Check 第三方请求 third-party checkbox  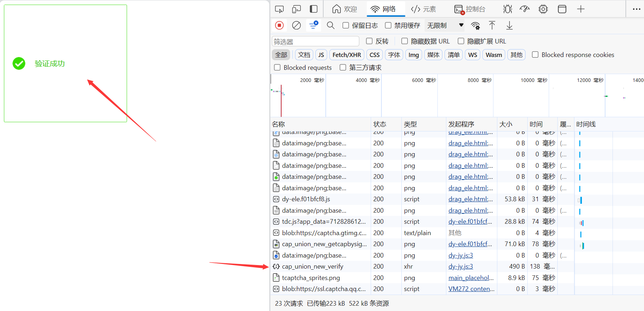[343, 67]
